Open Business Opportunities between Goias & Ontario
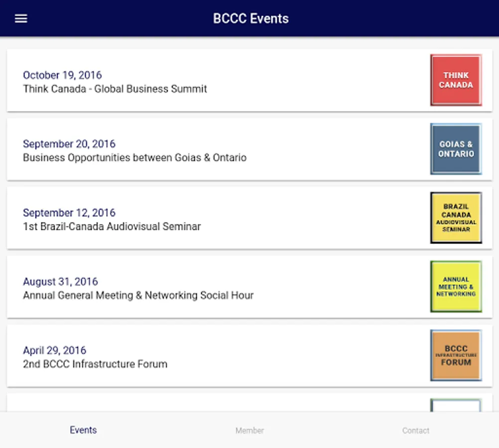 [134, 158]
